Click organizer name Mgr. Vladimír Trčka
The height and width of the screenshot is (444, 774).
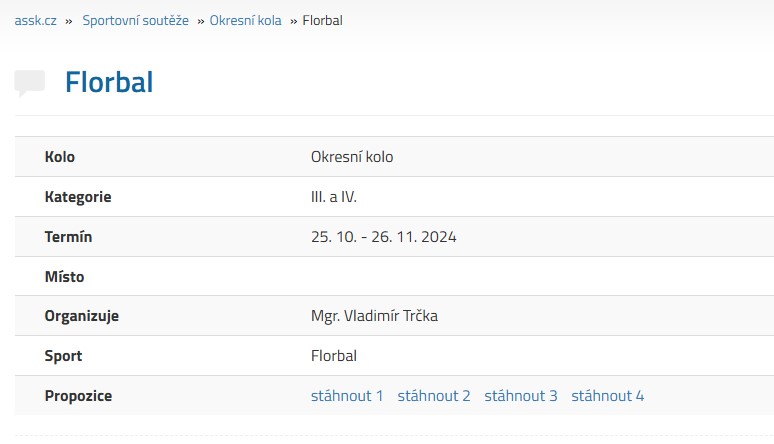pos(374,316)
